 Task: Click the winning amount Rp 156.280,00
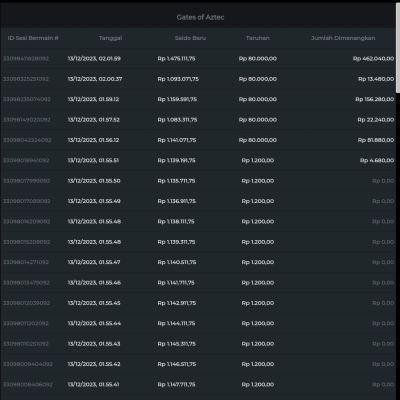pyautogui.click(x=375, y=99)
